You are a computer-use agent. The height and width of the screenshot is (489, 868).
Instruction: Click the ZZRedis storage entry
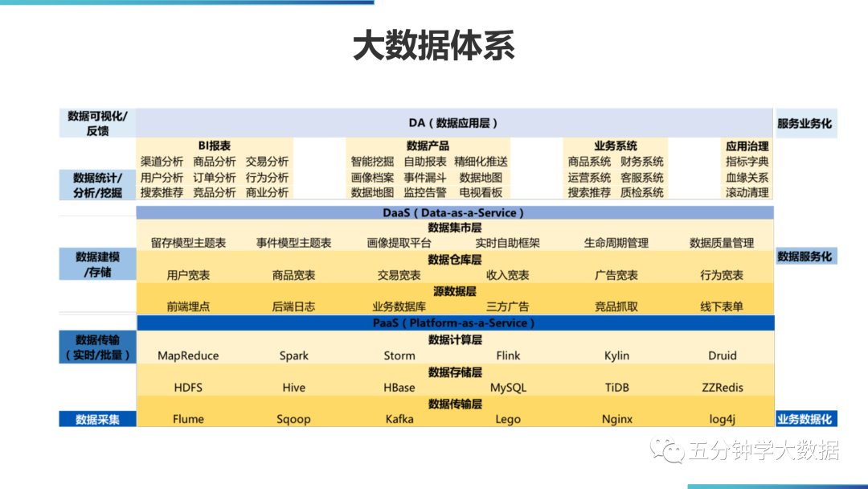(x=722, y=388)
